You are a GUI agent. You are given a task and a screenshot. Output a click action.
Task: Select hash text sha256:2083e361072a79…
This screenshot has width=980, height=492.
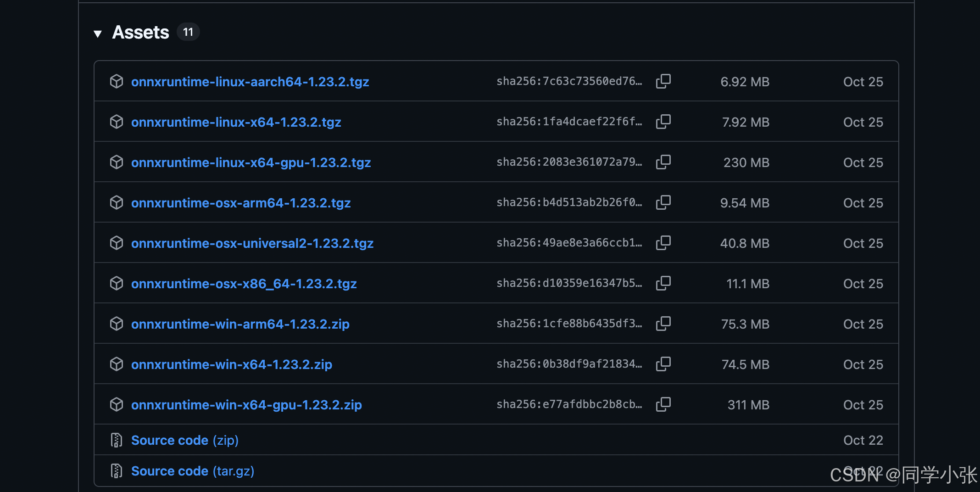click(x=569, y=162)
